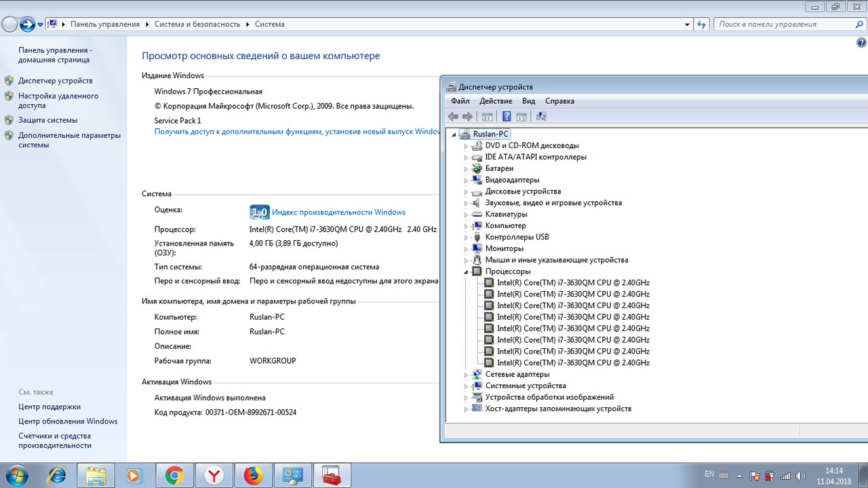The height and width of the screenshot is (488, 868).
Task: Expand the Сетевые адаптеры node
Action: (466, 375)
